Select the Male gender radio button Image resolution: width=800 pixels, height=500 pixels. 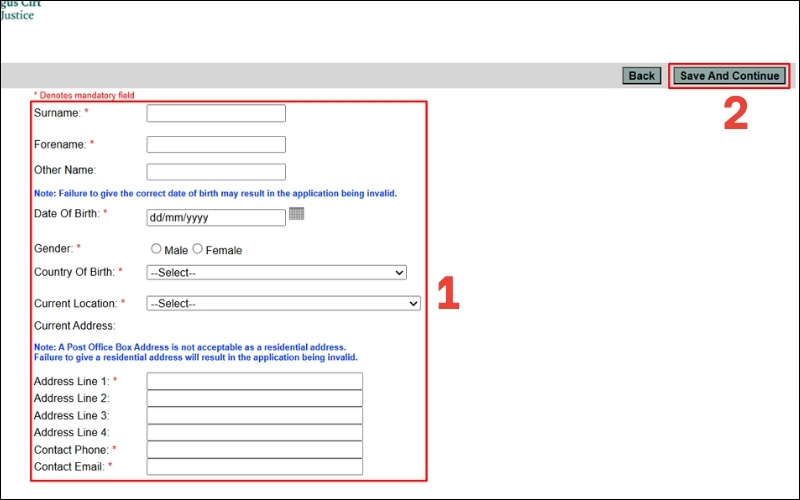click(x=156, y=249)
